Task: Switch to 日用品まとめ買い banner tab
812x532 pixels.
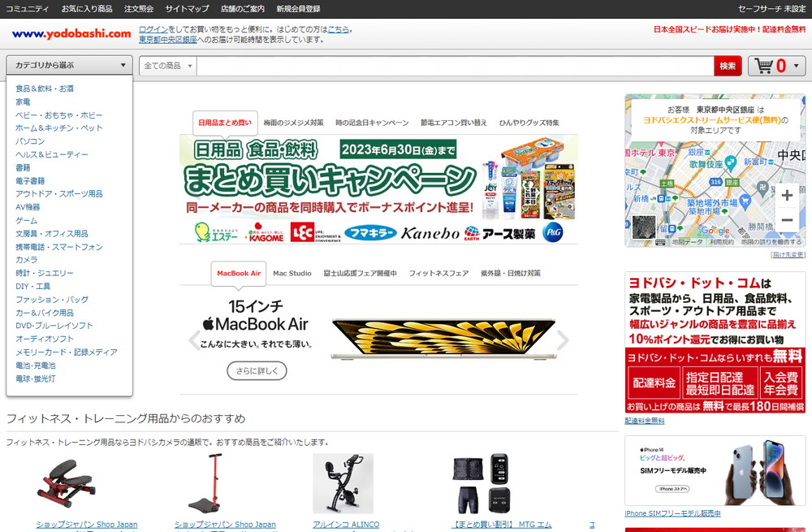Action: tap(225, 123)
